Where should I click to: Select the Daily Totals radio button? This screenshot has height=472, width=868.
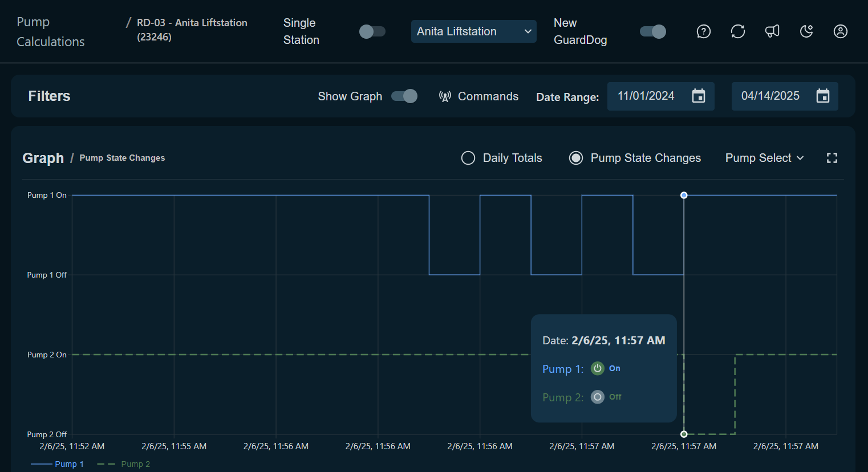(x=468, y=158)
